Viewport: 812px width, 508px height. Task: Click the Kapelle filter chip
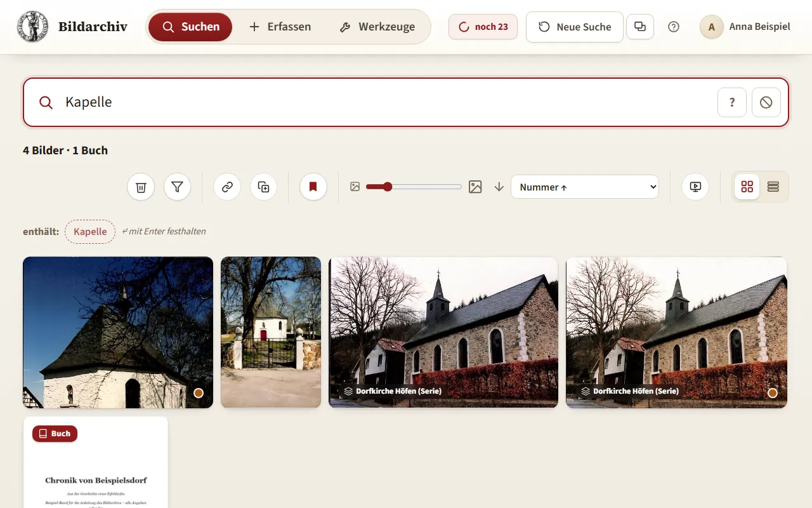pos(90,232)
